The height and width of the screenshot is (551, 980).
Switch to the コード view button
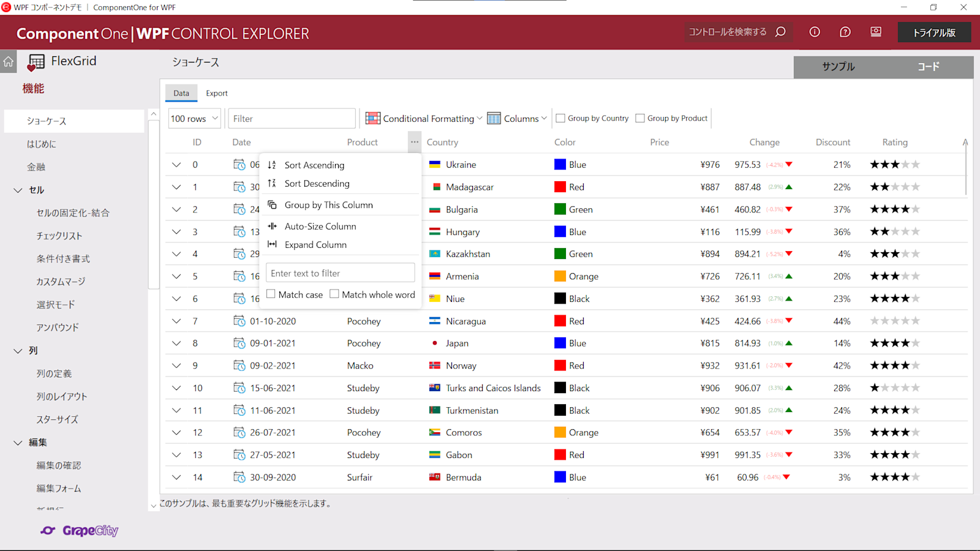tap(929, 67)
